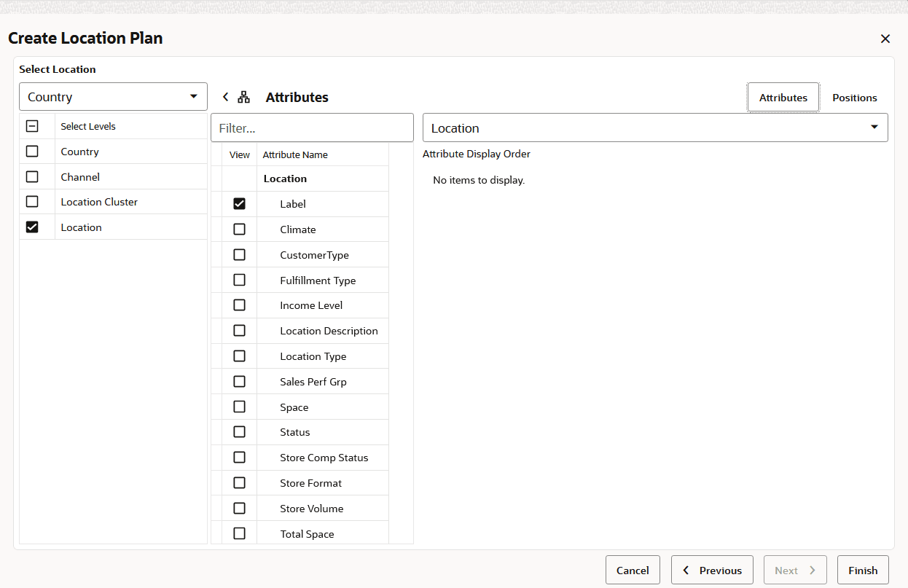The image size is (908, 588).
Task: Check the Store Format attribute
Action: pos(240,482)
